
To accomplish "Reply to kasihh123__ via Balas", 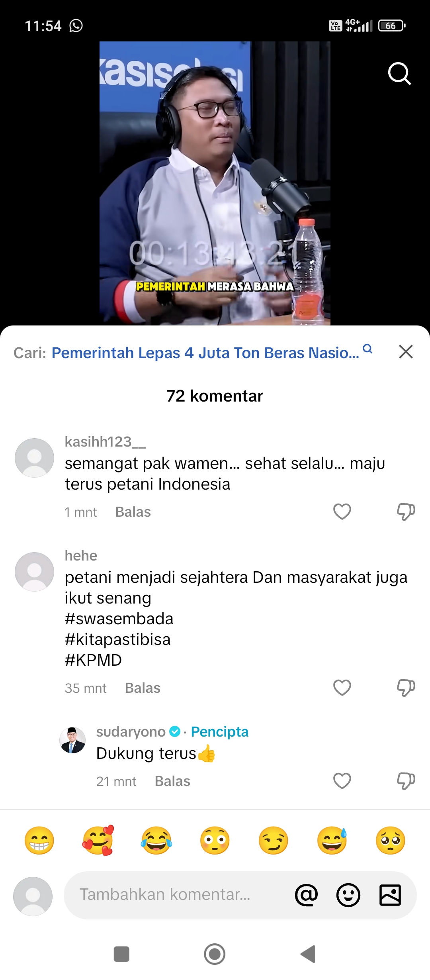I will pyautogui.click(x=133, y=512).
